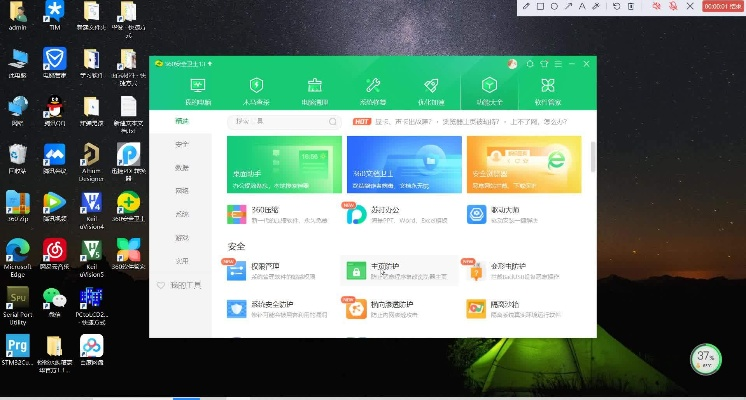Launch the 苏打办公 tool icon

click(354, 215)
